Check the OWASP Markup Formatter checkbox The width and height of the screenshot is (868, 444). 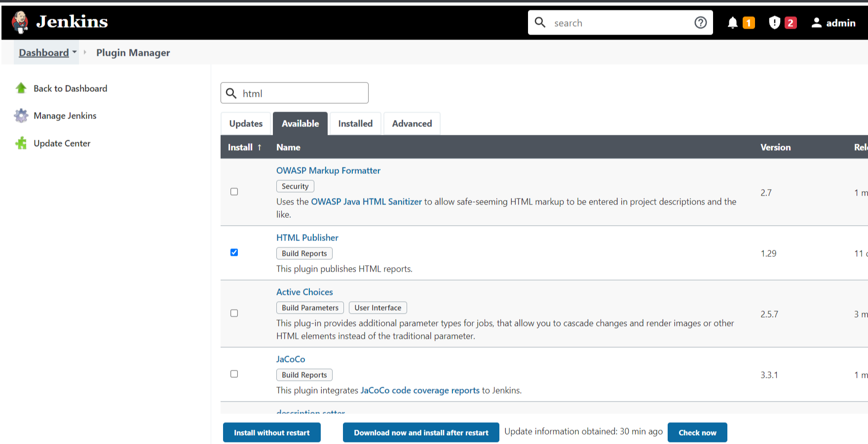pos(234,192)
